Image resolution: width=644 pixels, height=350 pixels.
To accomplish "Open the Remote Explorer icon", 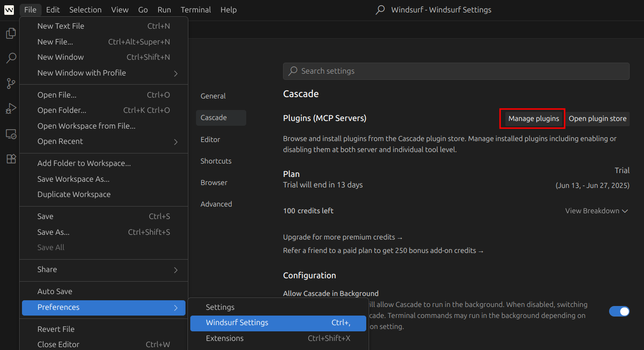I will (11, 134).
